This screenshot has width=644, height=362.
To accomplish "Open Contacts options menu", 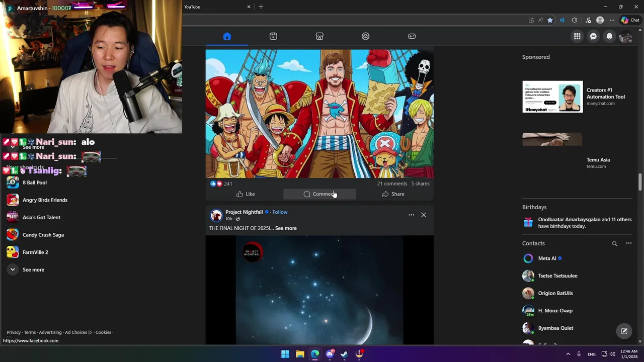I will (x=628, y=243).
